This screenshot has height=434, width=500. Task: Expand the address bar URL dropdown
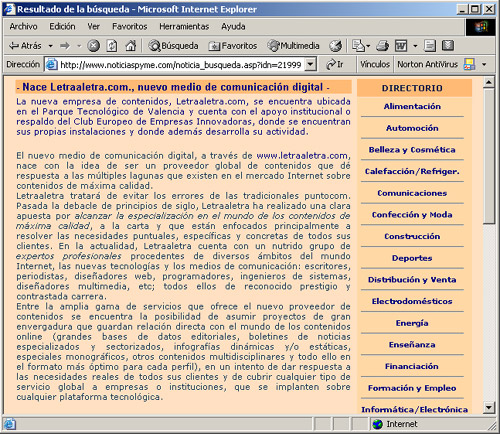[310, 64]
